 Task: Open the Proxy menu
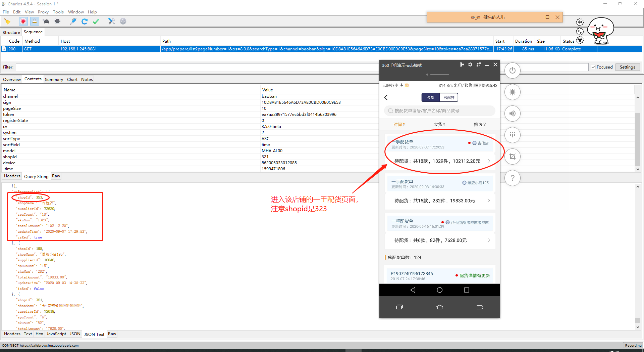(x=43, y=12)
